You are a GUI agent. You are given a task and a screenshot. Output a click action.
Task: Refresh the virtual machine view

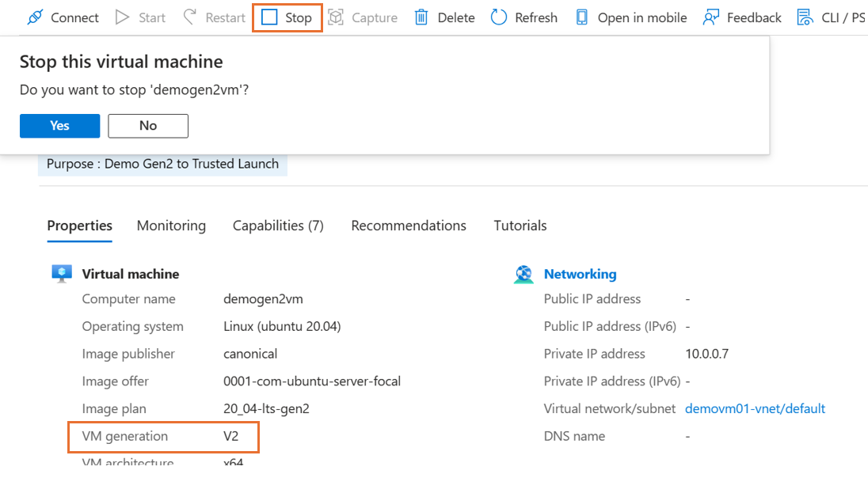click(x=497, y=17)
